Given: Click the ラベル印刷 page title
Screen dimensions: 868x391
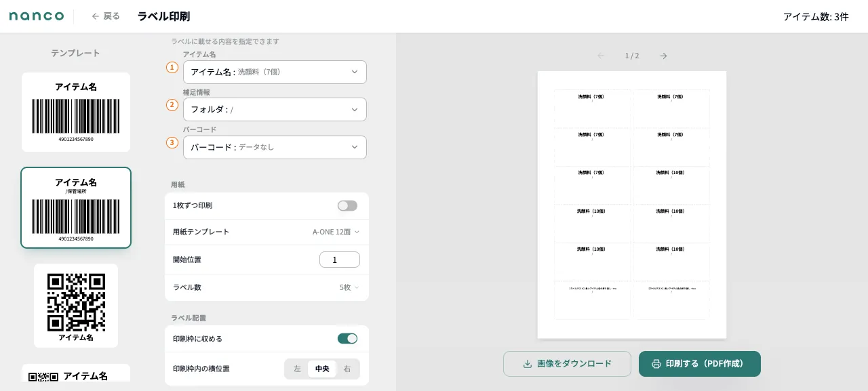Looking at the screenshot, I should [x=163, y=16].
